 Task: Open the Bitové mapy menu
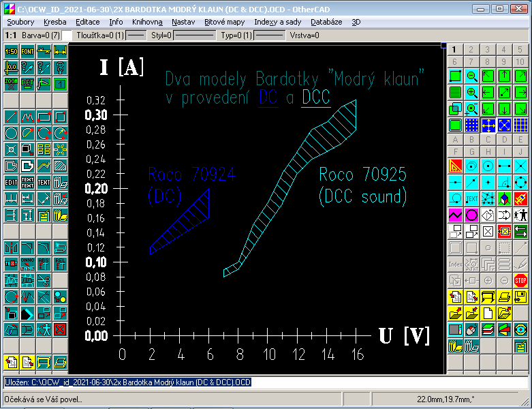coord(224,22)
